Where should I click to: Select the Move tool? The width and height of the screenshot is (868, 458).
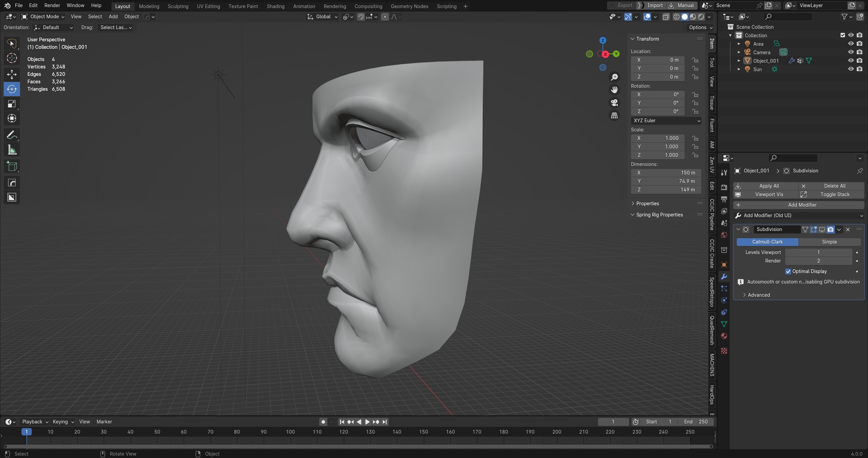[x=12, y=74]
